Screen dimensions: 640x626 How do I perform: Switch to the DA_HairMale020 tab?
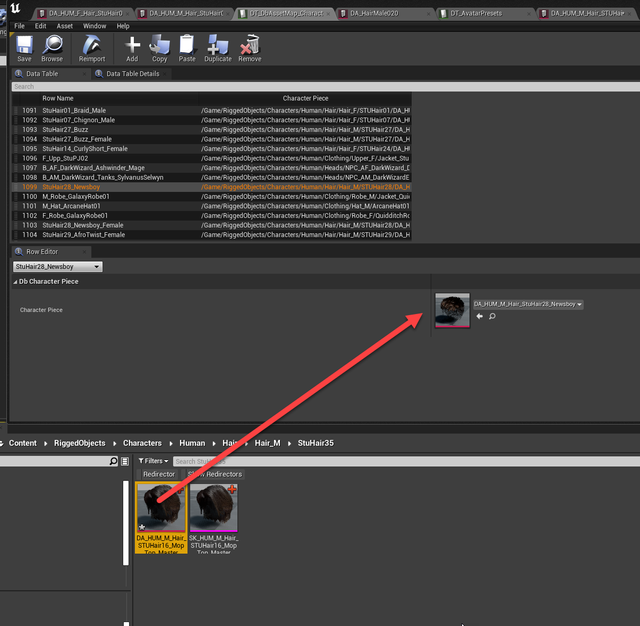pos(384,13)
